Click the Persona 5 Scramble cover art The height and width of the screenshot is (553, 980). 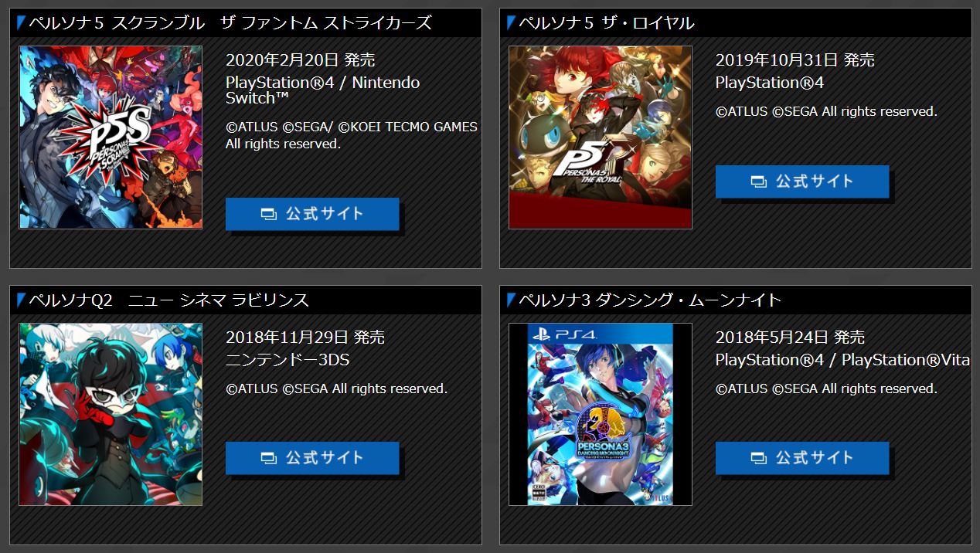[x=111, y=137]
